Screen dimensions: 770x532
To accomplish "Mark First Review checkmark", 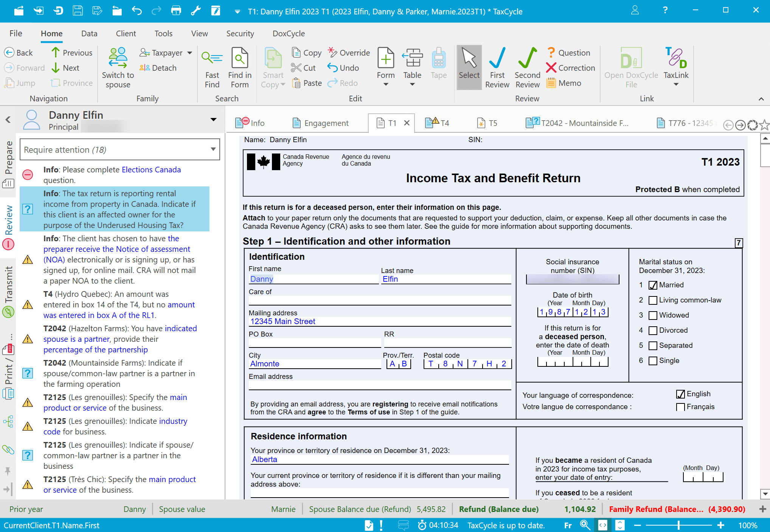I will pos(497,68).
